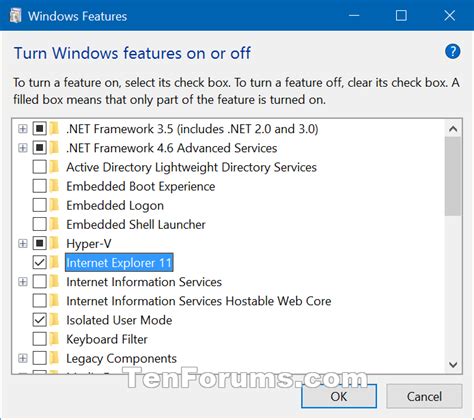Click the OK button

pos(339,396)
